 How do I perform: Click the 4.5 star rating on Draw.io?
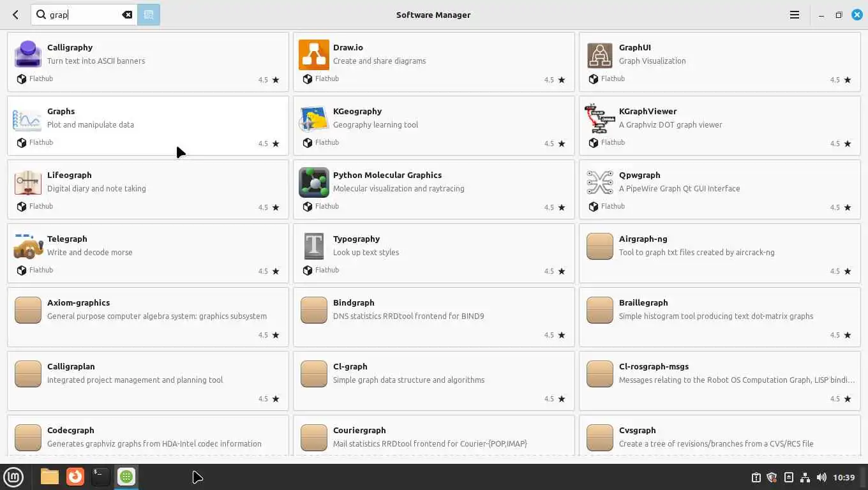point(555,80)
